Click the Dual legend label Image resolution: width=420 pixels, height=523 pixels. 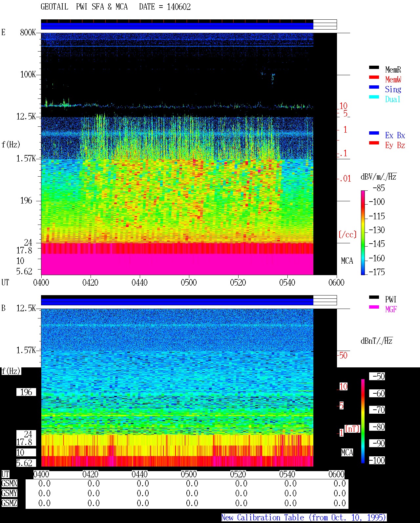click(x=393, y=99)
